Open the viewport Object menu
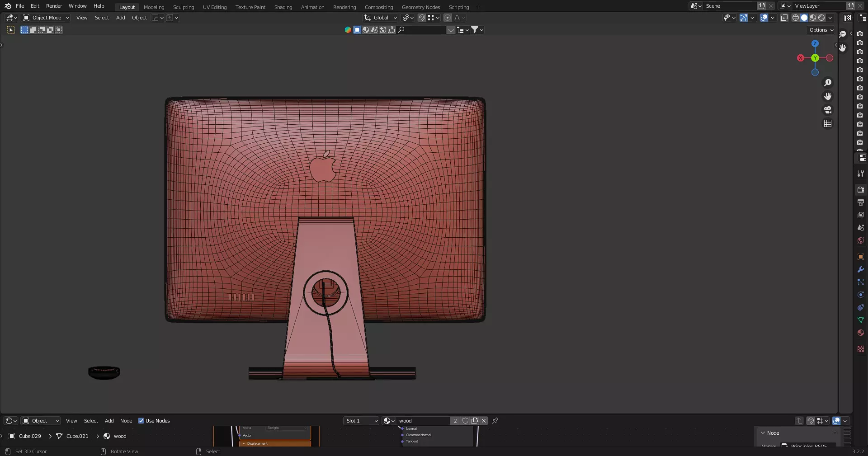The image size is (868, 456). pos(139,18)
